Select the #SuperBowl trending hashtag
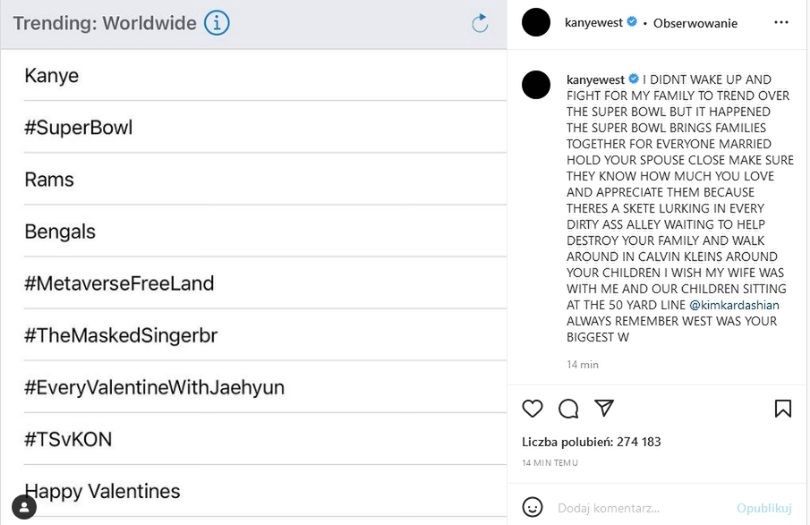 pos(78,128)
